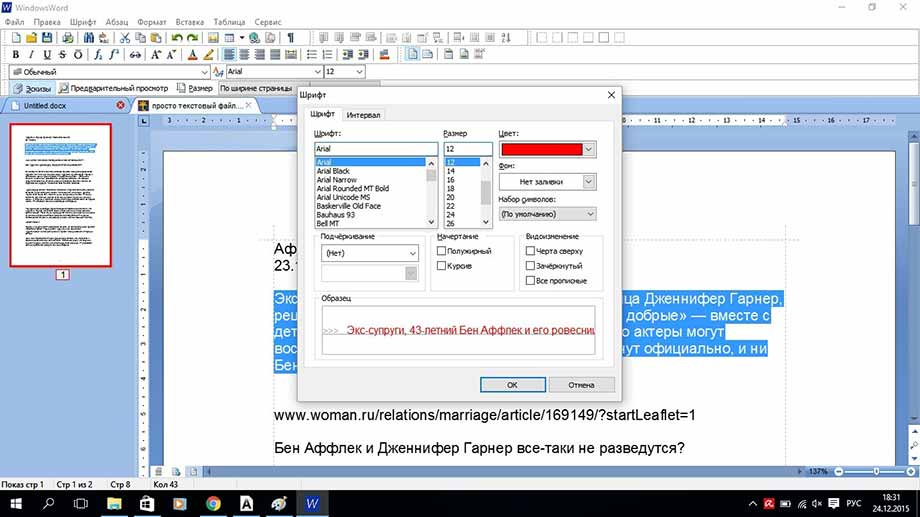Image resolution: width=920 pixels, height=517 pixels.
Task: Expand the toolbar font size 12 dropdown
Action: [x=360, y=72]
